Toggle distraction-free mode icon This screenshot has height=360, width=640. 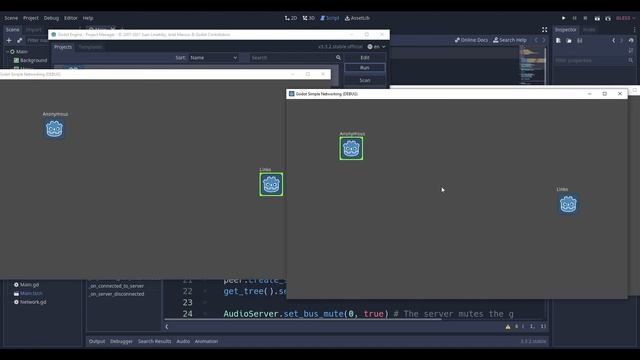coord(544,30)
